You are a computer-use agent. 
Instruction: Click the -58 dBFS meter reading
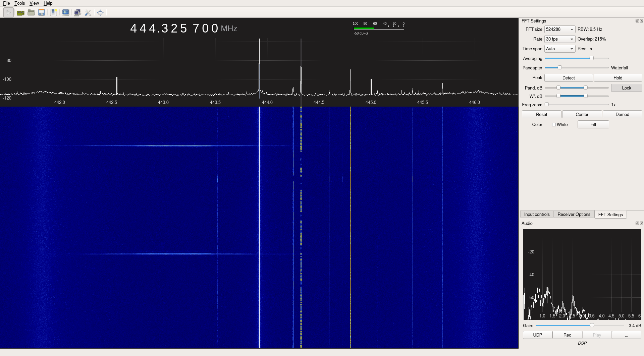click(361, 34)
